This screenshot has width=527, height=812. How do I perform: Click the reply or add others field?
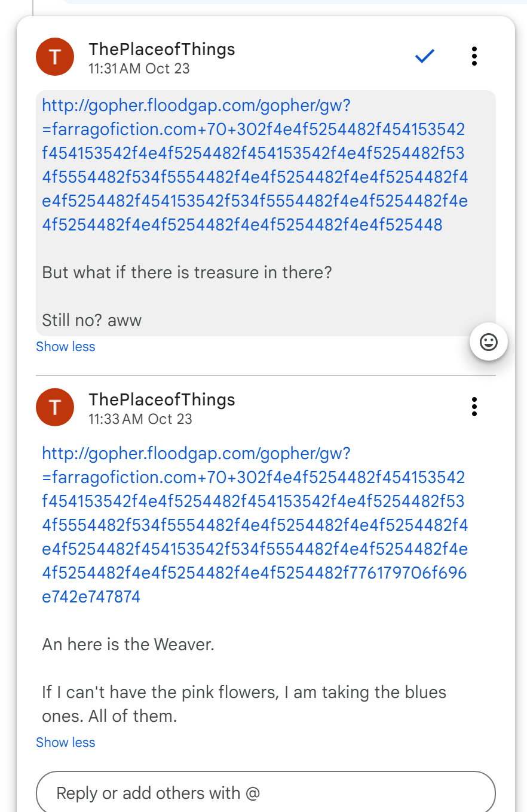click(266, 793)
